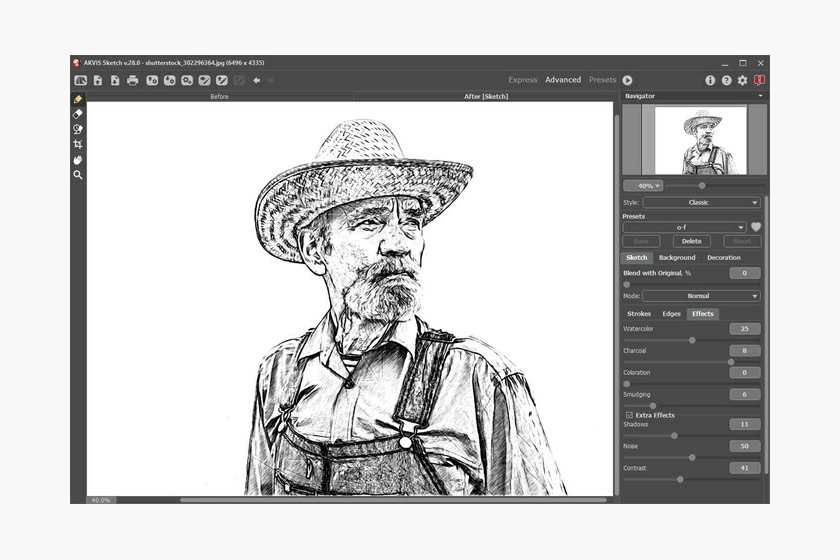Image resolution: width=840 pixels, height=560 pixels.
Task: Click the settings panel vertical scrollbar
Action: coord(767,335)
